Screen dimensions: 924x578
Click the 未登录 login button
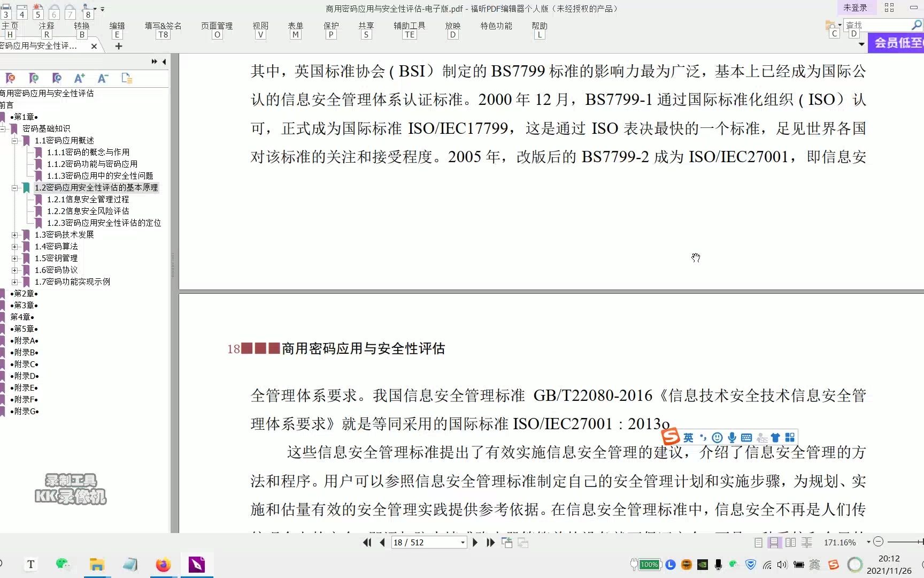(x=855, y=7)
